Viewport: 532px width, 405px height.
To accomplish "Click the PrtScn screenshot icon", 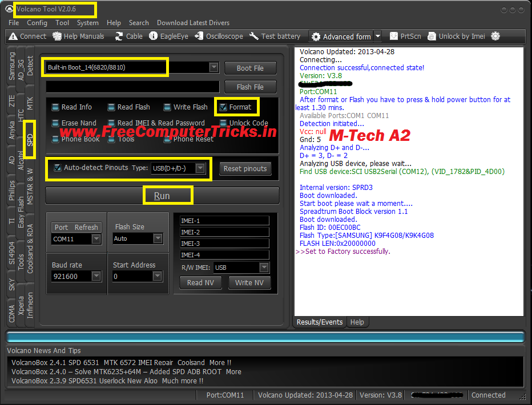I will 393,36.
